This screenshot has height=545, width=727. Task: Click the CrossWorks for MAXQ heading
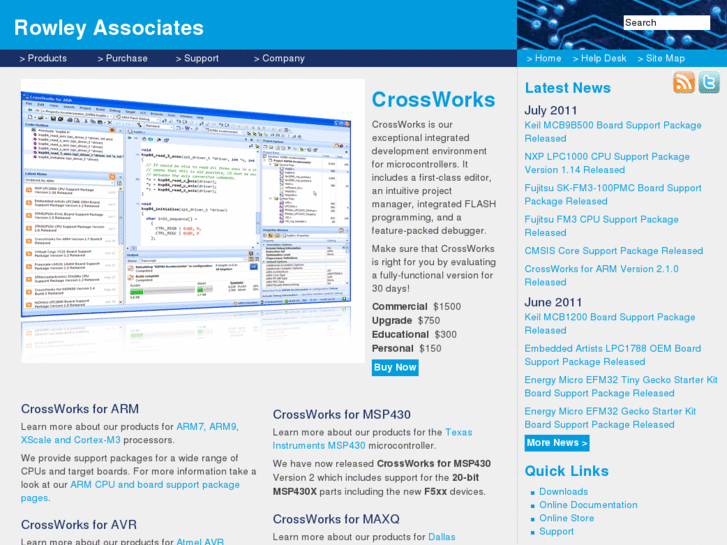pyautogui.click(x=336, y=519)
